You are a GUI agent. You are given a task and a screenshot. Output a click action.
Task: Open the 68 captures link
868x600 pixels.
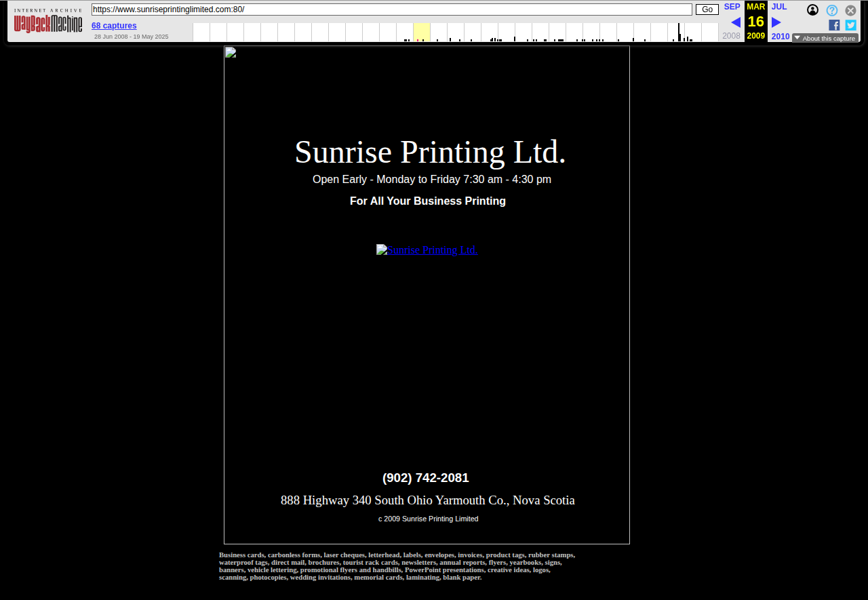click(114, 26)
